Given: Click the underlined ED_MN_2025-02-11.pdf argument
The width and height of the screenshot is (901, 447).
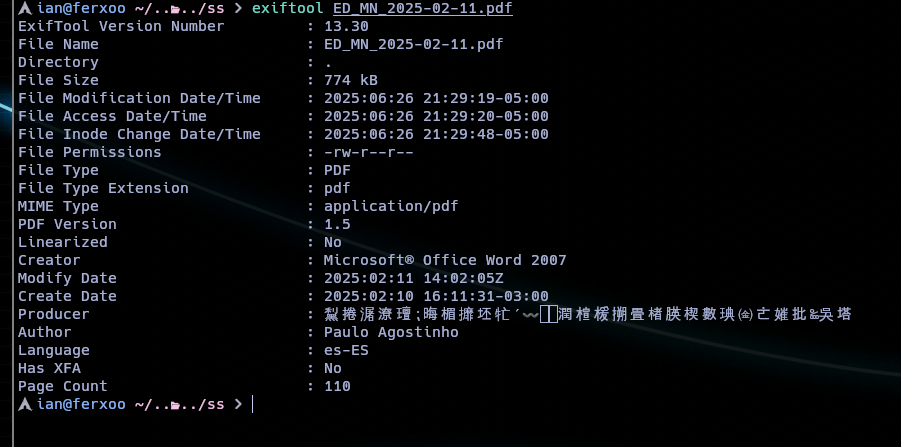Looking at the screenshot, I should (x=422, y=9).
